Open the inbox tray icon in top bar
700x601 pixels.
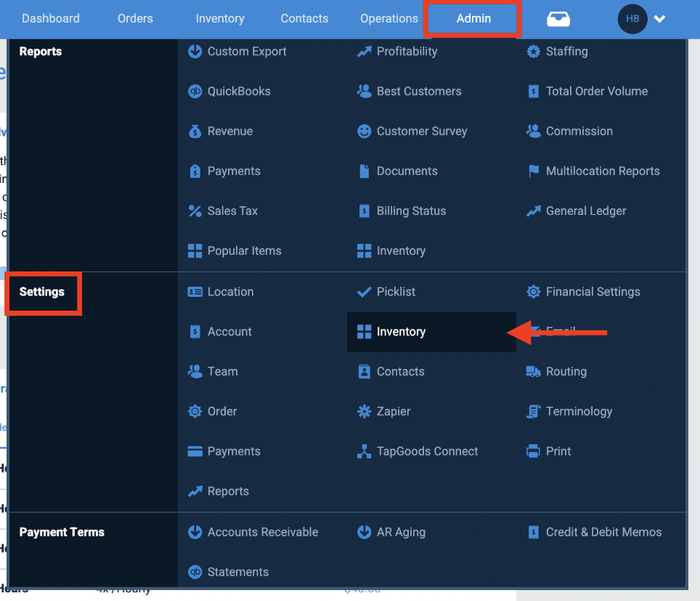(x=558, y=19)
